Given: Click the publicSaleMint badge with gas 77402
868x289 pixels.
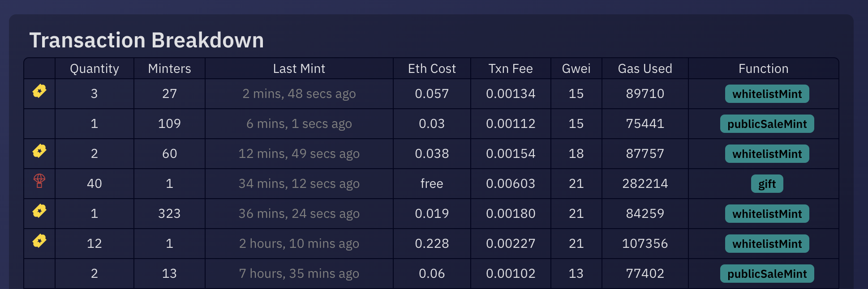Looking at the screenshot, I should [767, 274].
